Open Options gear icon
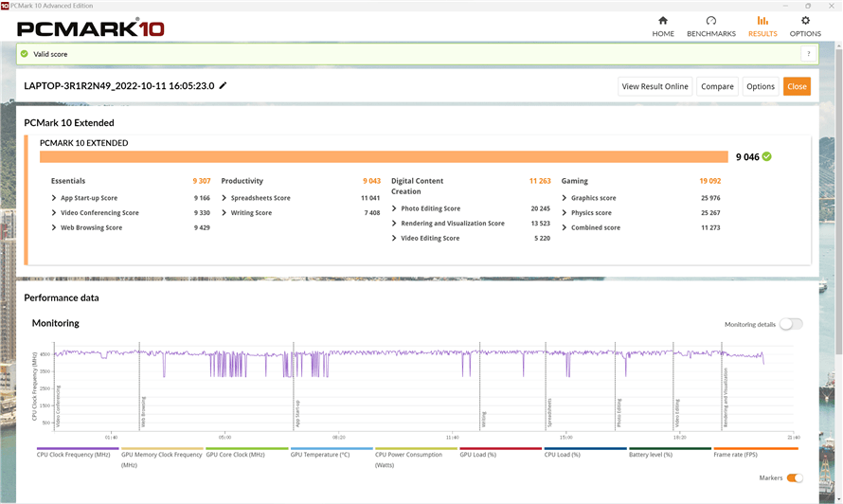The width and height of the screenshot is (843, 504). 805,21
